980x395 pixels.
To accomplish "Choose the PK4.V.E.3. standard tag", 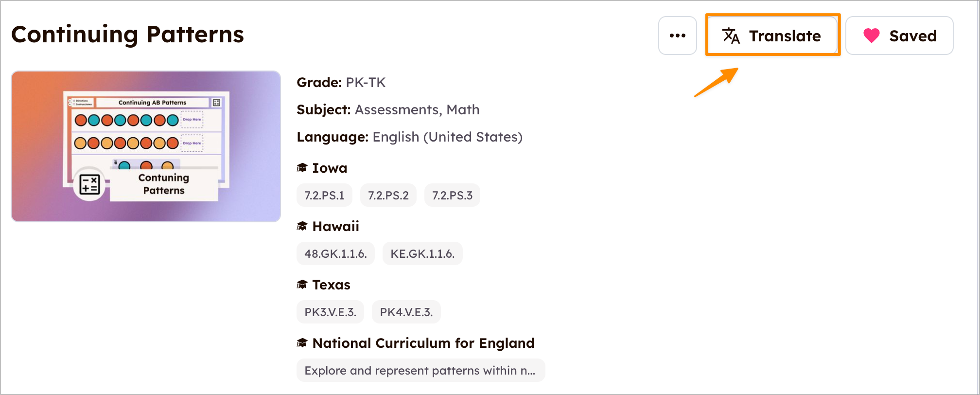I will tap(406, 312).
